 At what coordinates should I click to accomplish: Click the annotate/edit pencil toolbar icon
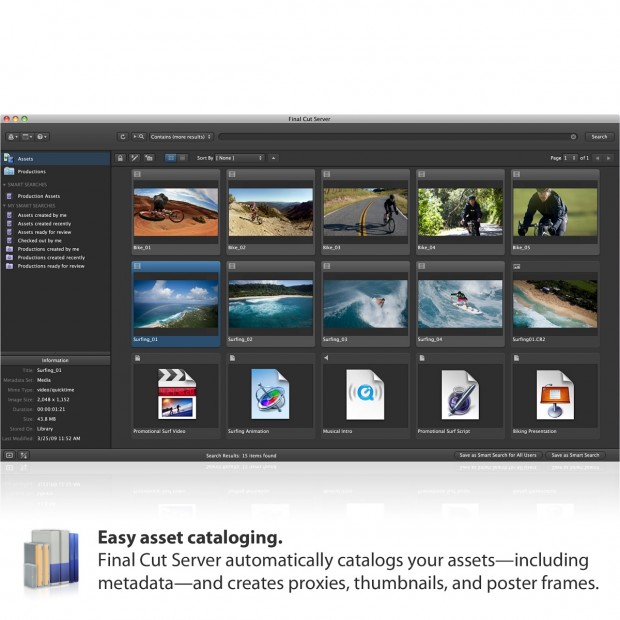134,158
